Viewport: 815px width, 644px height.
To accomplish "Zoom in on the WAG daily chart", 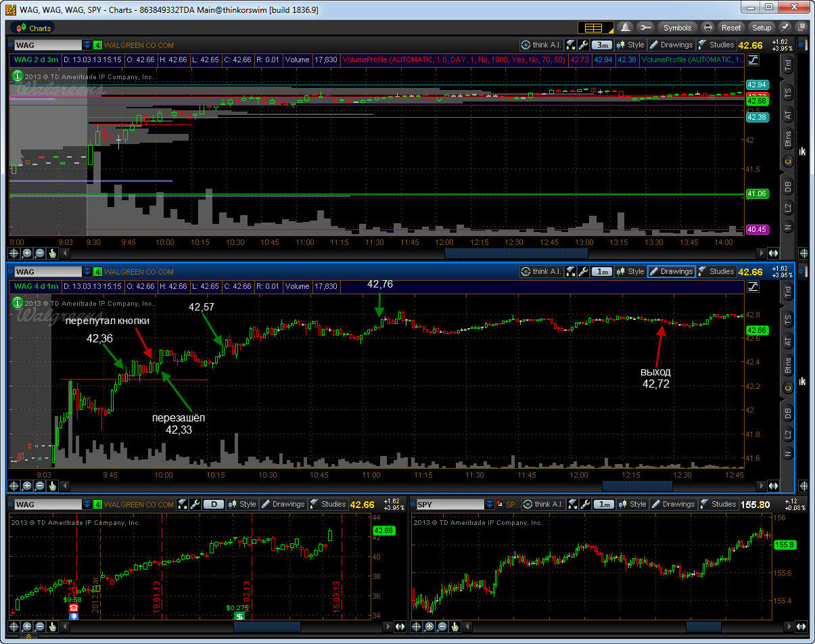I will coord(27,626).
